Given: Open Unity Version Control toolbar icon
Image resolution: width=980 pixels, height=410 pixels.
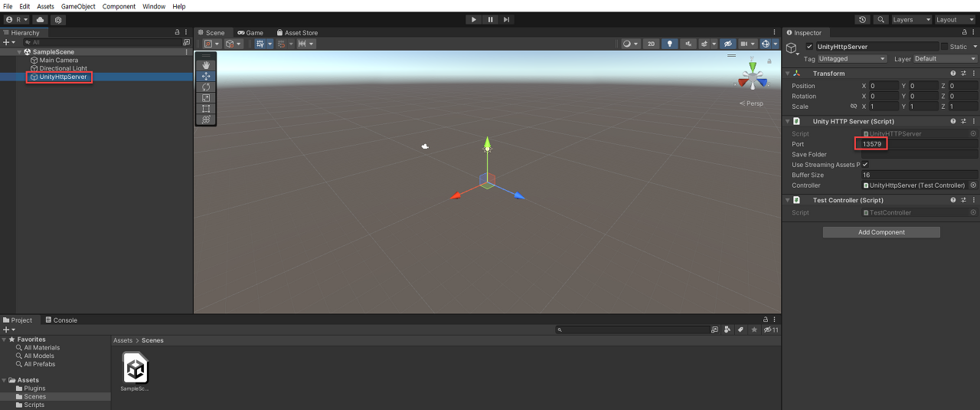Looking at the screenshot, I should click(x=58, y=20).
